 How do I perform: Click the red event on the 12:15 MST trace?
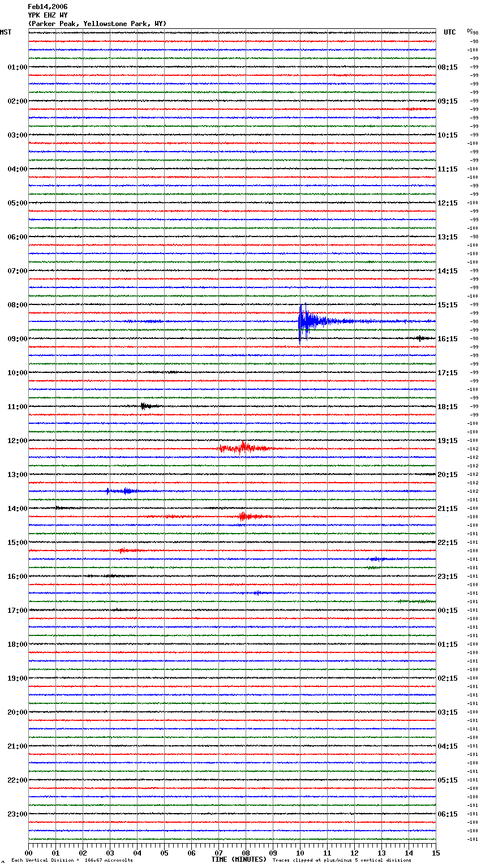click(x=247, y=448)
